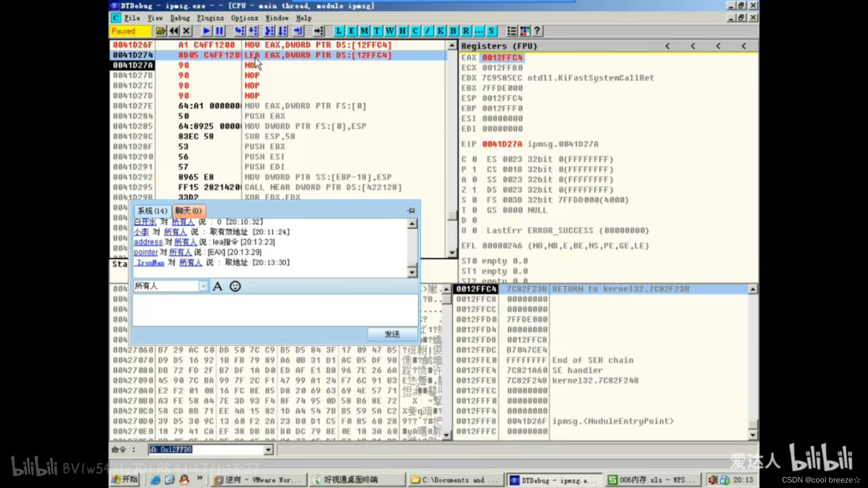Open the File menu
868x488 pixels.
pyautogui.click(x=132, y=18)
